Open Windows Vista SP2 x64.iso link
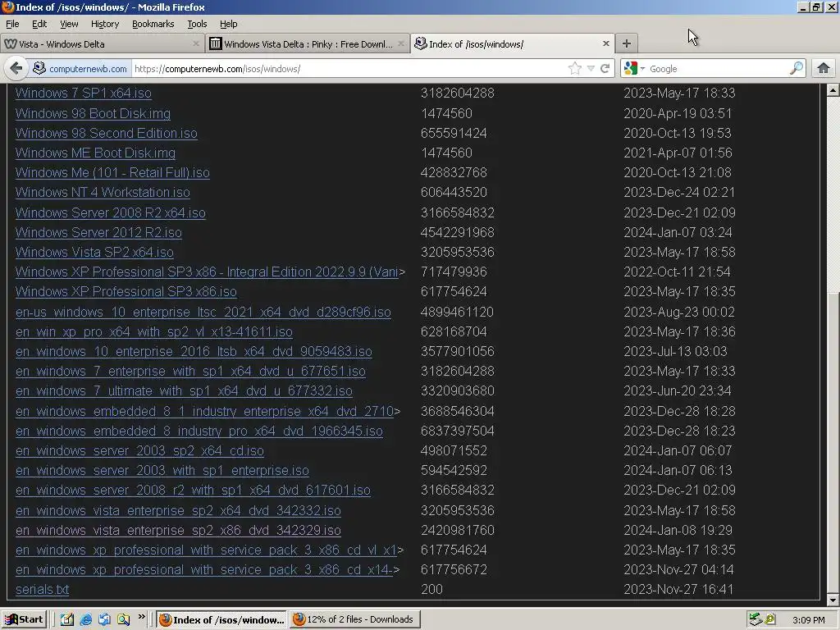Viewport: 840px width, 630px height. point(94,252)
